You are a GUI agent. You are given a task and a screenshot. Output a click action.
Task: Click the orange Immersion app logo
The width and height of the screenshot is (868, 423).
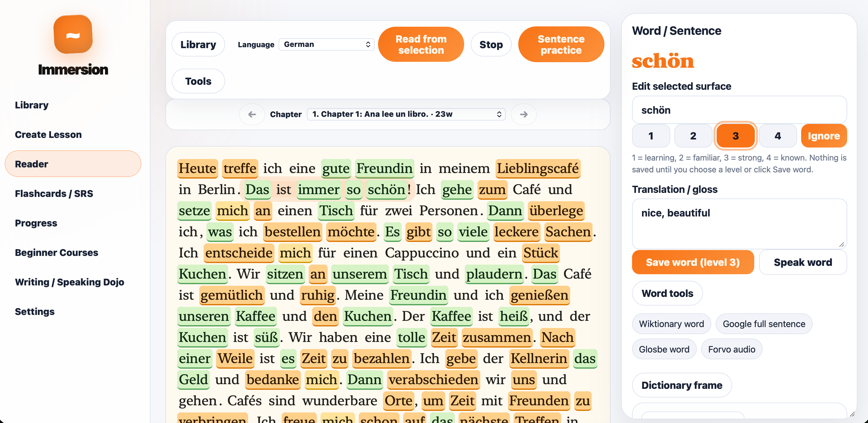click(73, 34)
